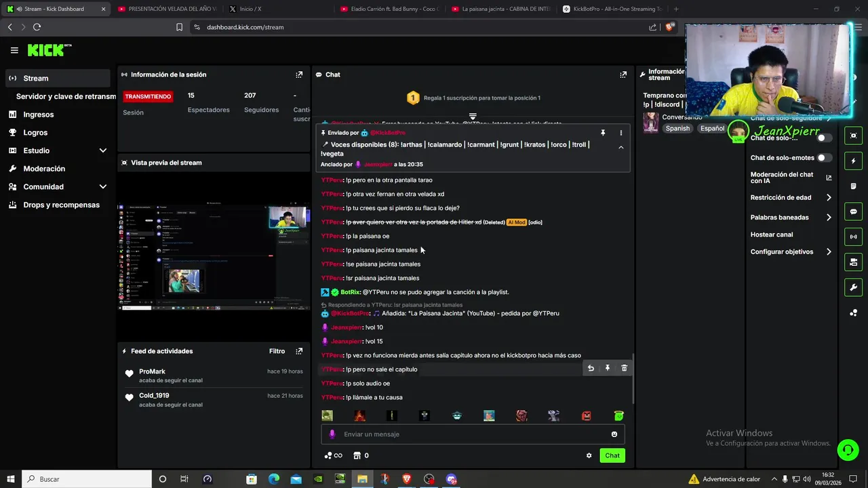Pop out the Feed de actividades panel

(x=299, y=351)
